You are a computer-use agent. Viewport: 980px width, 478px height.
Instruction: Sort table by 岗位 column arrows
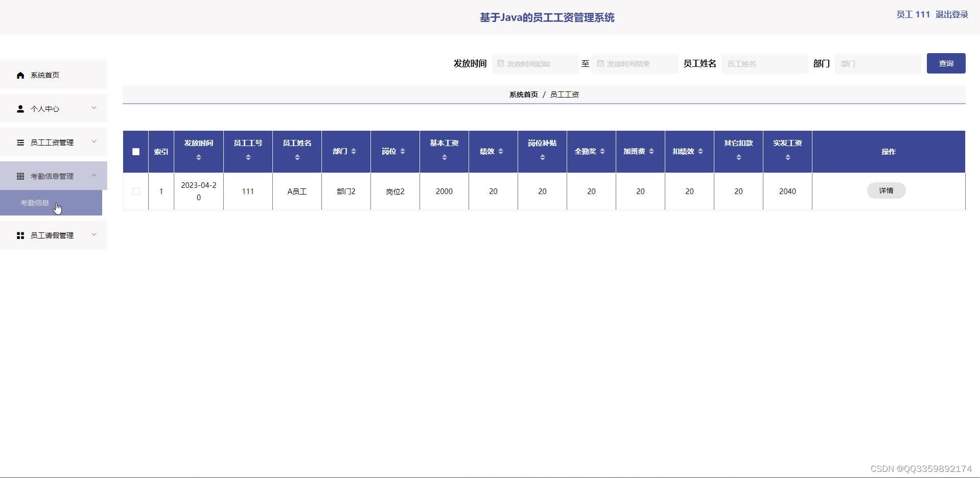pyautogui.click(x=403, y=151)
